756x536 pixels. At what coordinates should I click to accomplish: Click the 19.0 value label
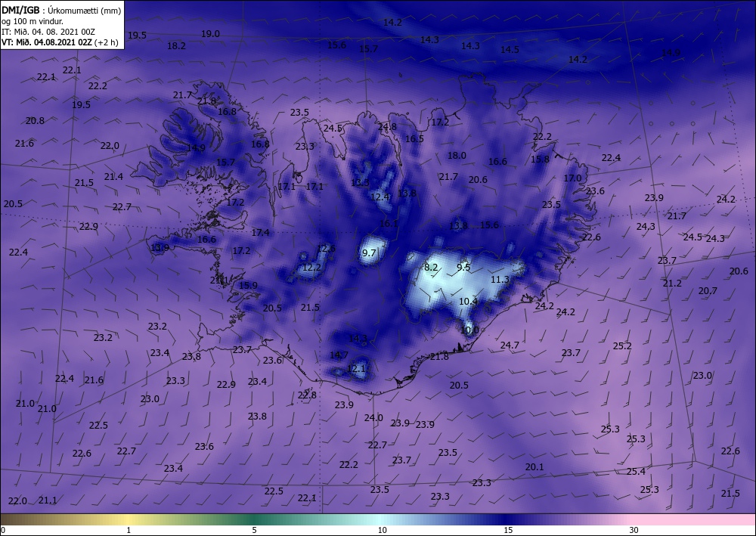point(210,34)
